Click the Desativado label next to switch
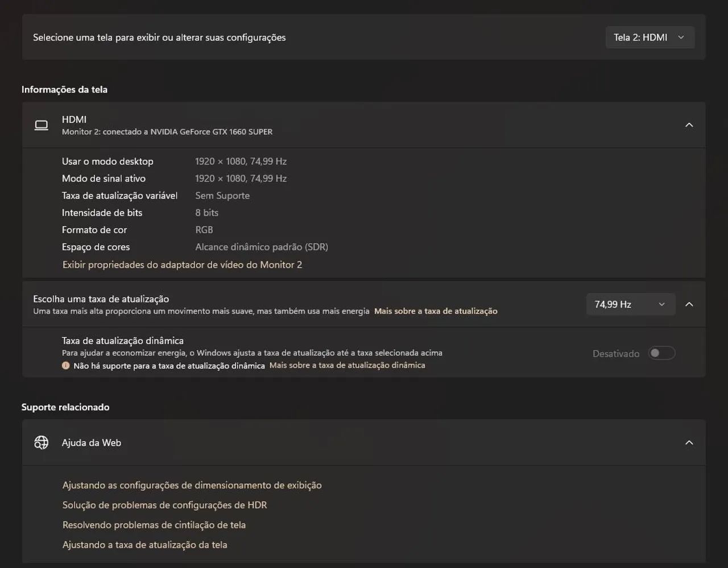This screenshot has width=728, height=568. click(616, 354)
